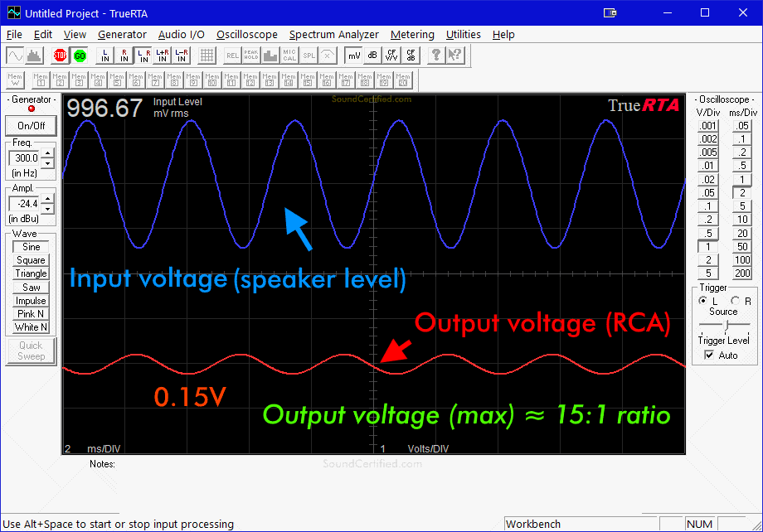
Task: Open the Spectrum Analyzer bar-graph icon
Action: point(35,56)
